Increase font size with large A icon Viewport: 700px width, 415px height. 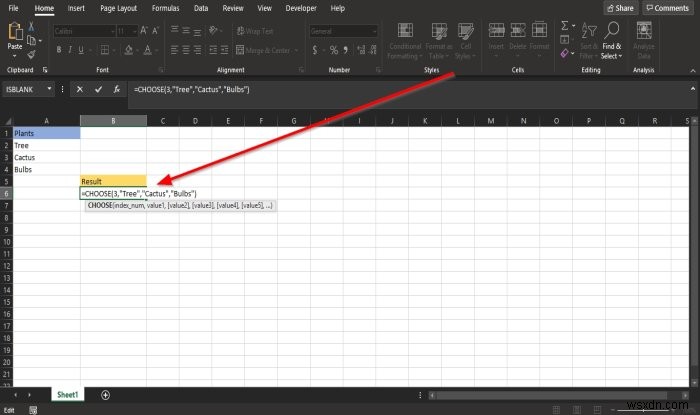pos(144,31)
